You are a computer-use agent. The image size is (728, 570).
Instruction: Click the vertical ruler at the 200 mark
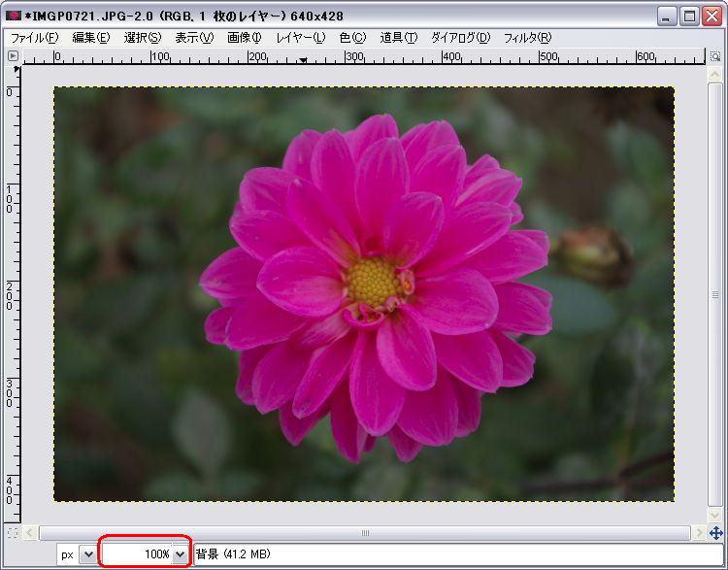pos(11,294)
